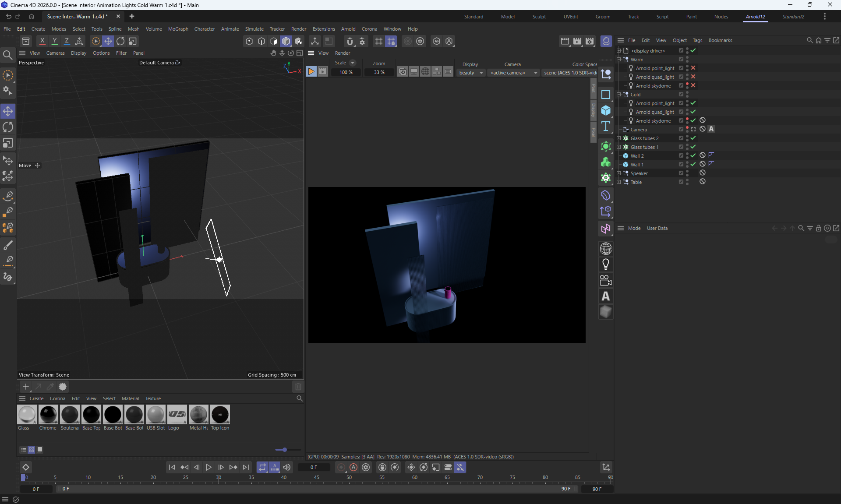Expand the Speaker object in tree

(x=619, y=173)
